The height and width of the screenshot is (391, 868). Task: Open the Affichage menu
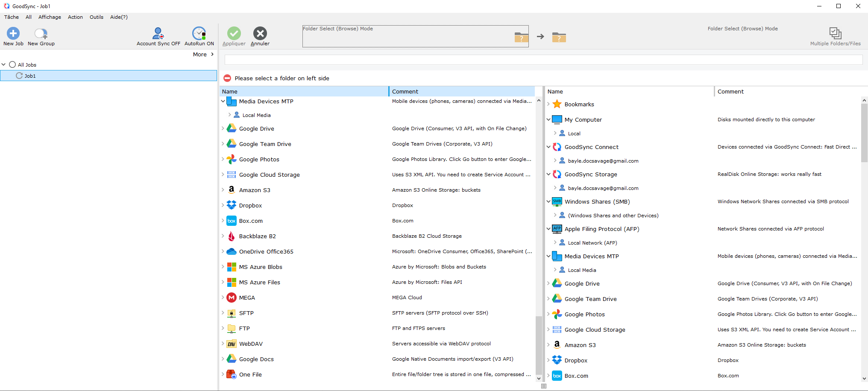50,17
